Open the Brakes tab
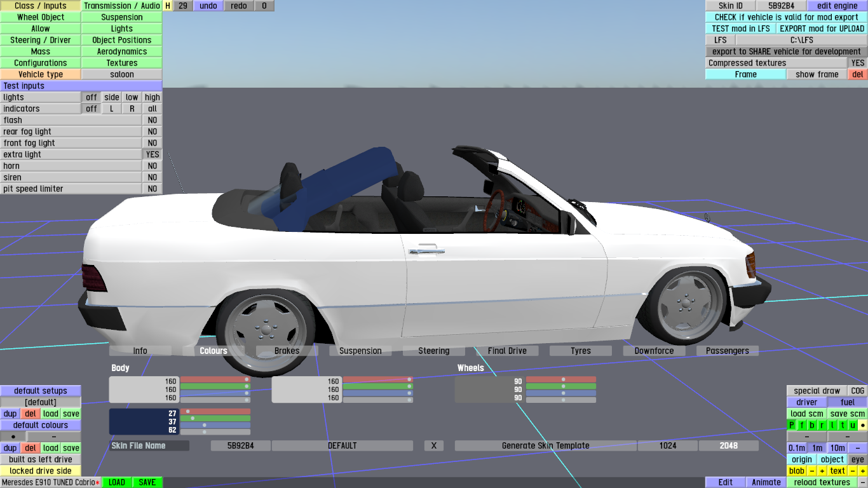The image size is (868, 488). point(287,351)
